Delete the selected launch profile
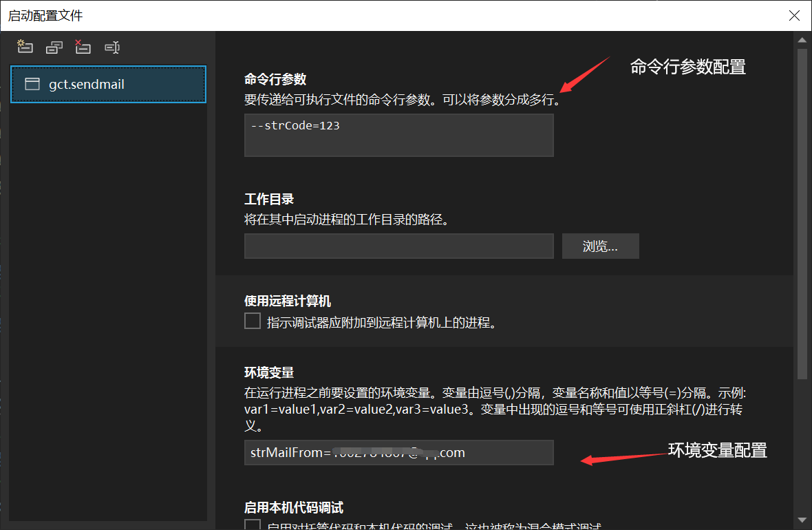The height and width of the screenshot is (530, 812). click(83, 47)
